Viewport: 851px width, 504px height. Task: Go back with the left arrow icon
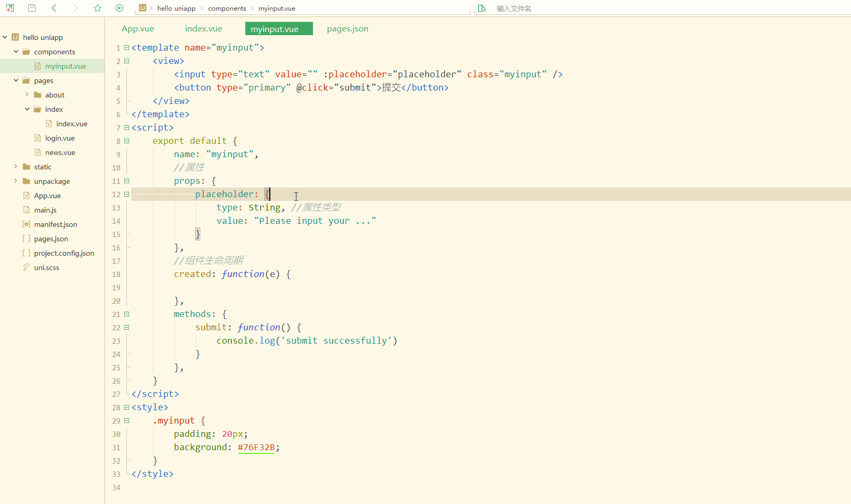(x=54, y=8)
